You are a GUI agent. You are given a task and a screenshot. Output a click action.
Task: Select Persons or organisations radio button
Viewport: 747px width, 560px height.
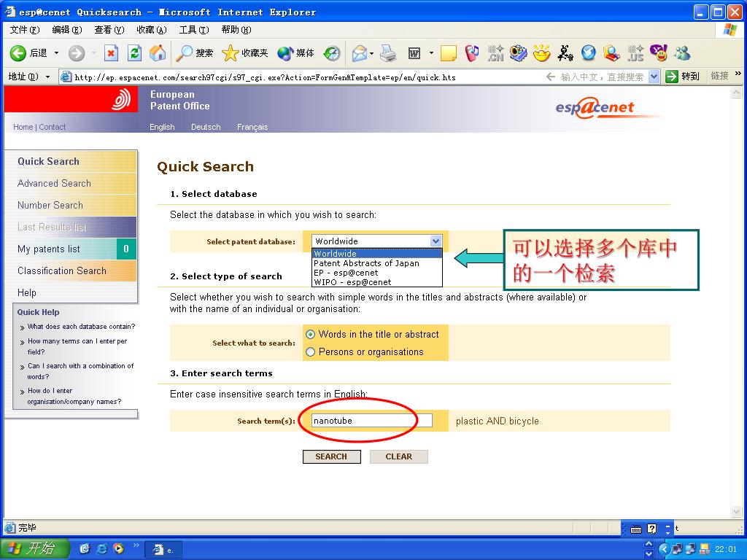pos(311,352)
